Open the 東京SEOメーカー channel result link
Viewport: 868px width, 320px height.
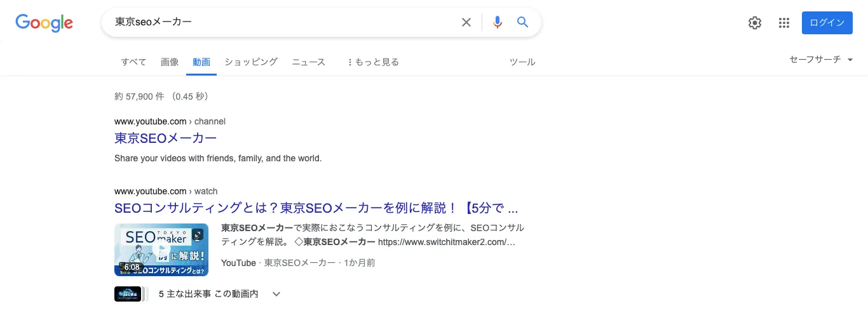point(166,138)
